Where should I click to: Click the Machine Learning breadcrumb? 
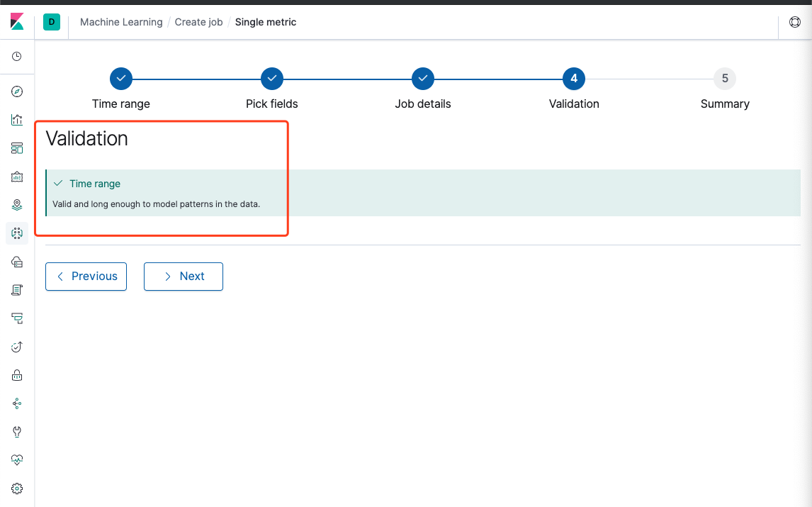point(120,22)
